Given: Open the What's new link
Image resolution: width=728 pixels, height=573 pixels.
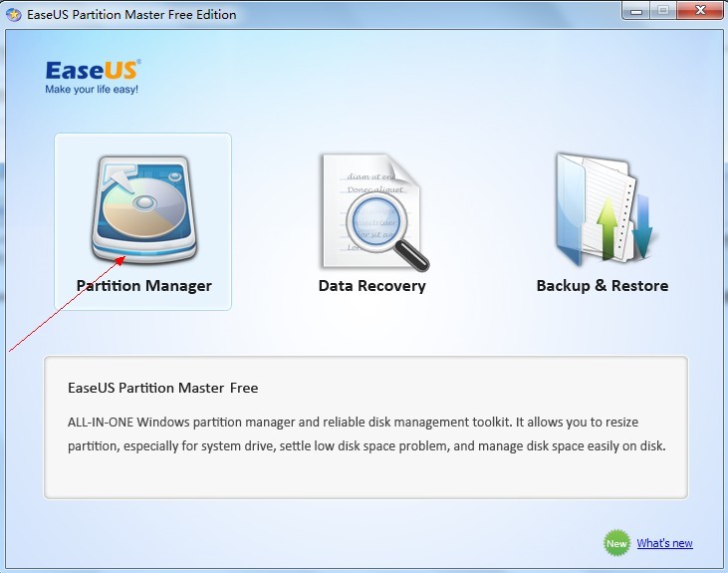Looking at the screenshot, I should click(x=664, y=543).
